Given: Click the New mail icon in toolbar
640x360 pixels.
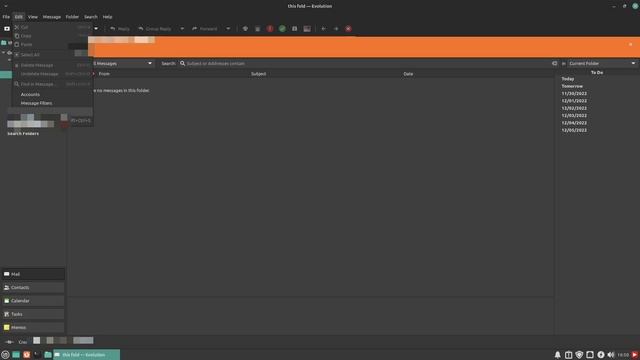Looking at the screenshot, I should [7, 29].
